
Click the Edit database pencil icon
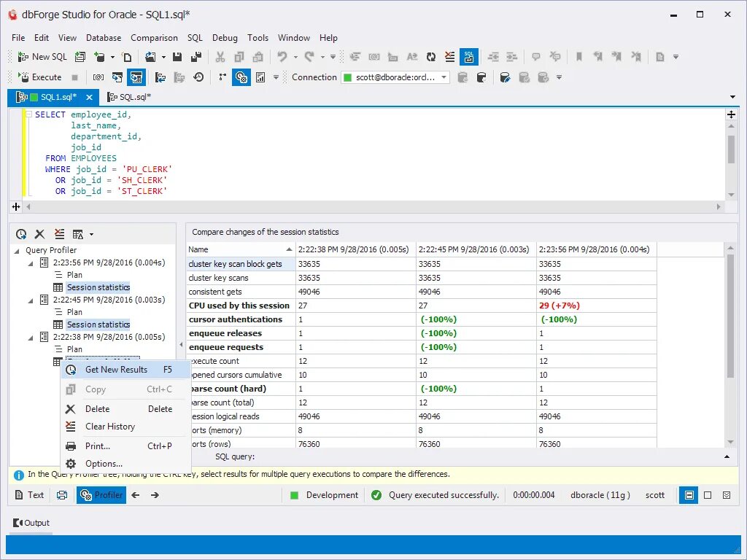(505, 77)
